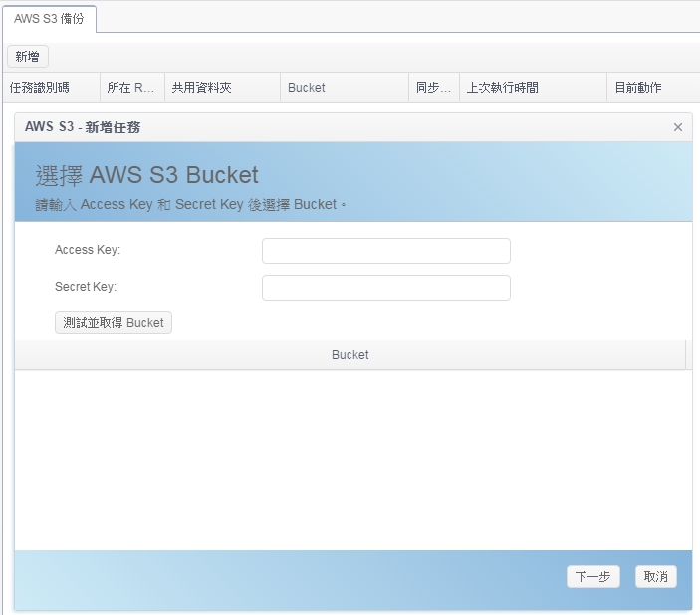Click the 'Secret Key:' label
Viewport: 700px width, 615px height.
click(x=86, y=286)
